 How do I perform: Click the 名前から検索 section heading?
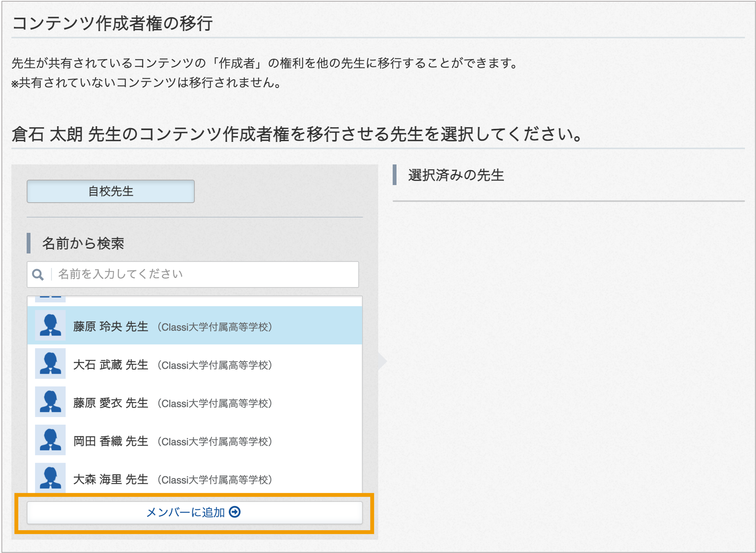83,243
